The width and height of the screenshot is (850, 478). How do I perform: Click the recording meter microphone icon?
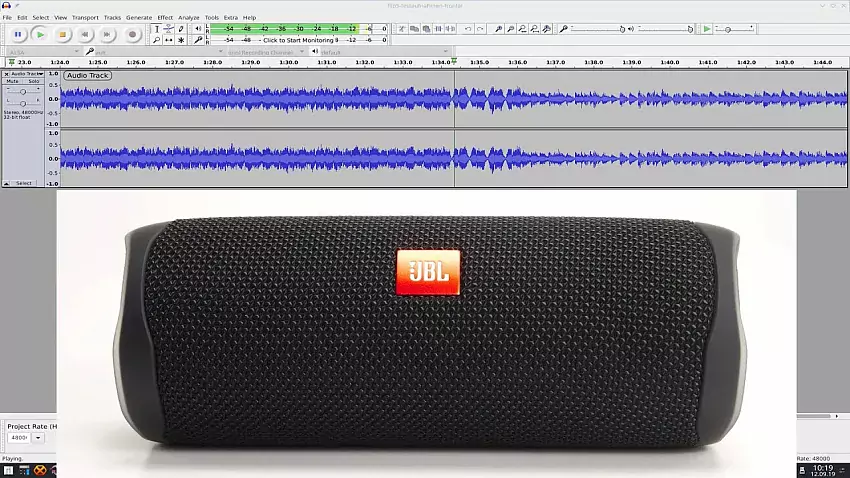[x=198, y=40]
